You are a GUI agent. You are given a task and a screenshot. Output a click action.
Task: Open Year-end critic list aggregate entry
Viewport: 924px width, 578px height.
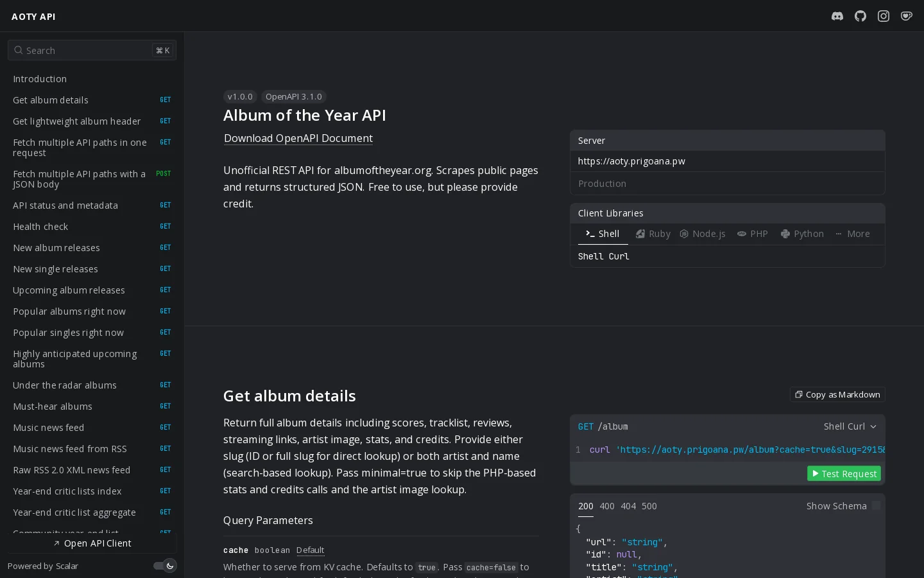pos(92,512)
